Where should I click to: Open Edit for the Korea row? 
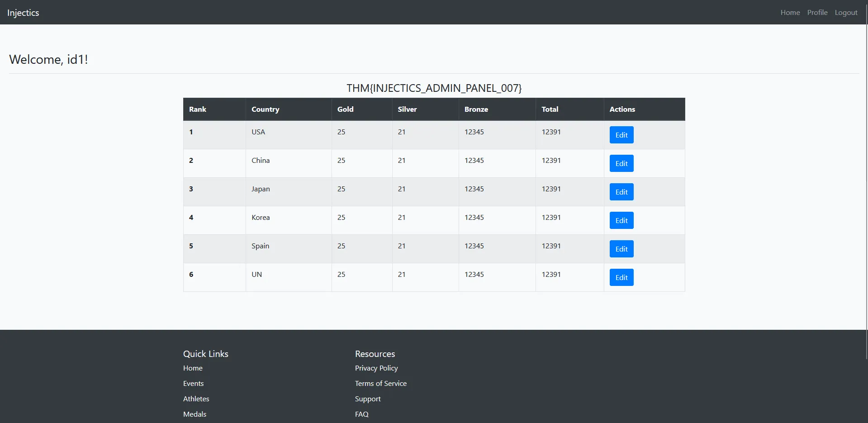pos(621,220)
